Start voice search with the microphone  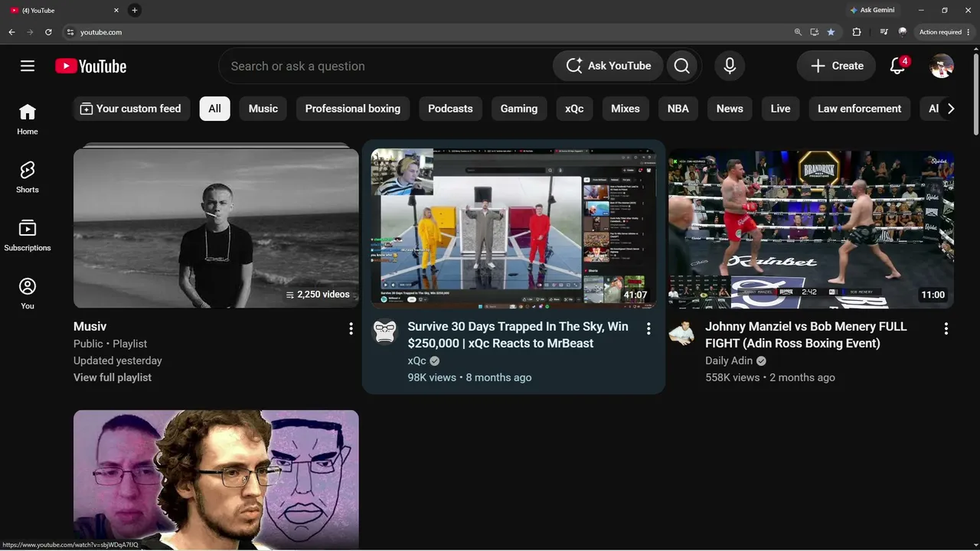[730, 66]
